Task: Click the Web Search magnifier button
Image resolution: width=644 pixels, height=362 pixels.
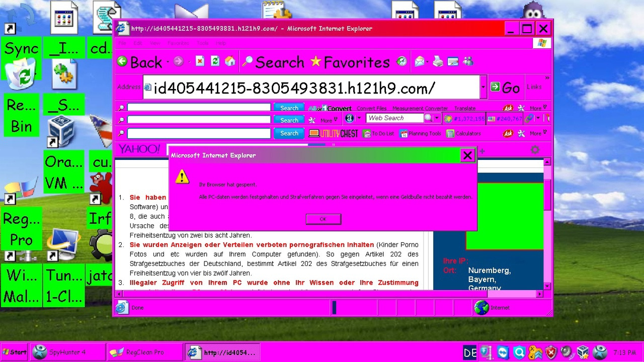Action: coord(428,118)
